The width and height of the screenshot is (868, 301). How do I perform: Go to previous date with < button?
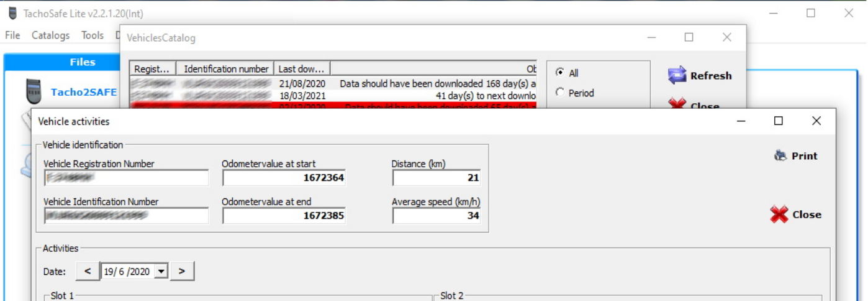click(88, 271)
